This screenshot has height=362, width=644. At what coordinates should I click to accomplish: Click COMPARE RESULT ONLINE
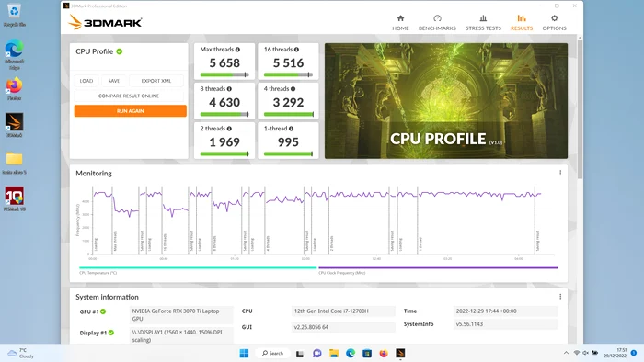coord(129,96)
